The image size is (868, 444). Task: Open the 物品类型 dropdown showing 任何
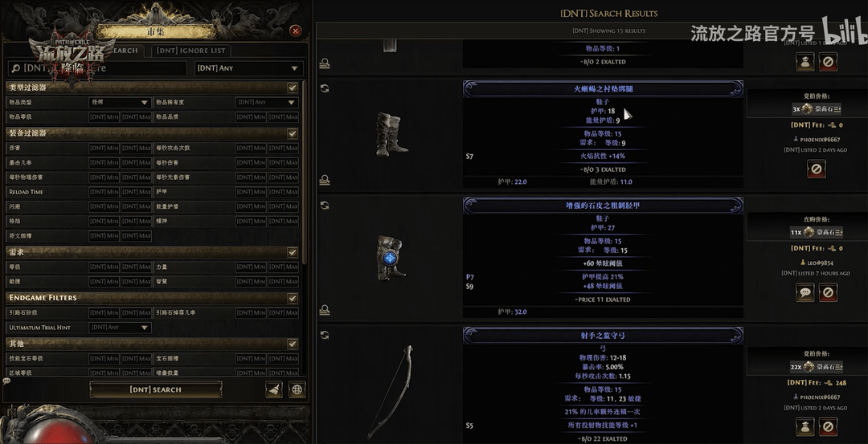(x=120, y=102)
